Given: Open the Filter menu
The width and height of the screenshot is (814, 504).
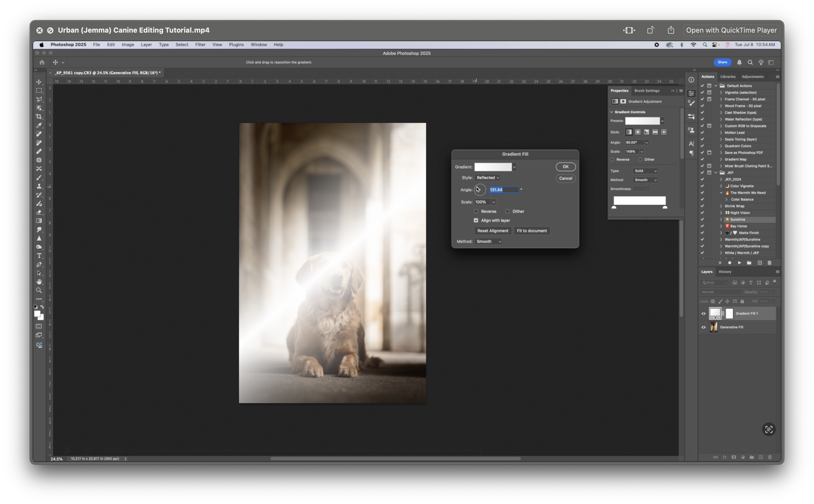Looking at the screenshot, I should point(200,45).
